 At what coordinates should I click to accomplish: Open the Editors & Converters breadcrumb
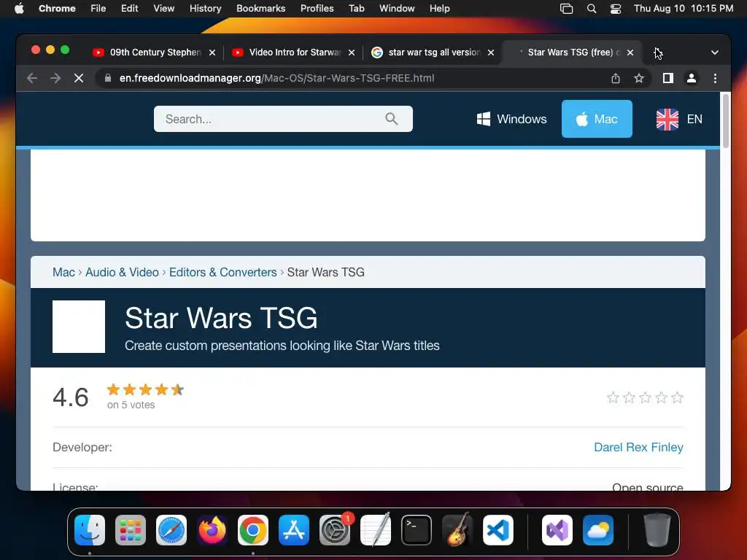[223, 273]
